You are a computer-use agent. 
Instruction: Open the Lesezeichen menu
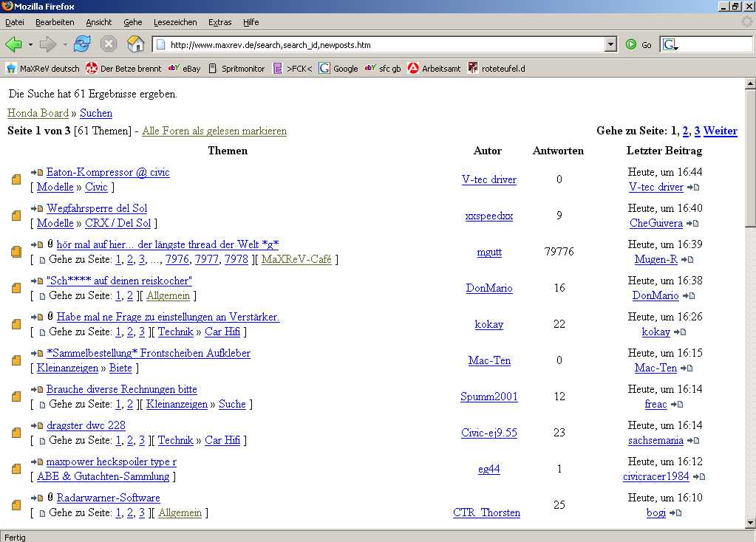coord(176,22)
